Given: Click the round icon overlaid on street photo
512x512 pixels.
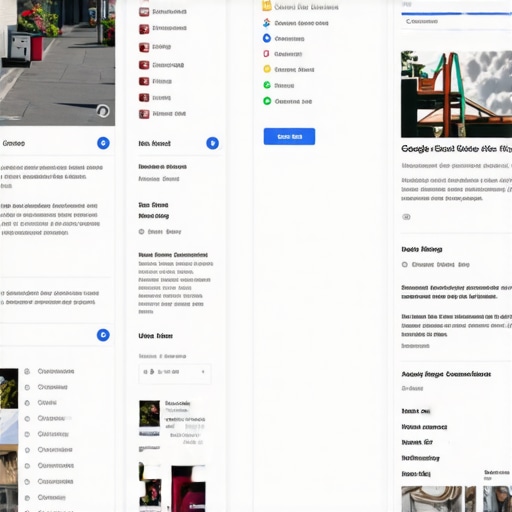Looking at the screenshot, I should [x=103, y=111].
